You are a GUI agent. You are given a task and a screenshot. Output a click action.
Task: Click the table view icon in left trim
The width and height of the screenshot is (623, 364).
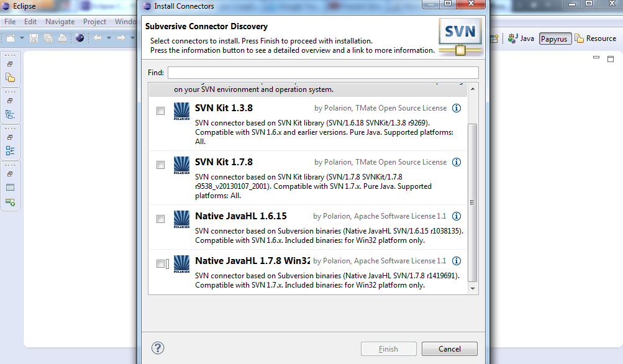click(11, 188)
